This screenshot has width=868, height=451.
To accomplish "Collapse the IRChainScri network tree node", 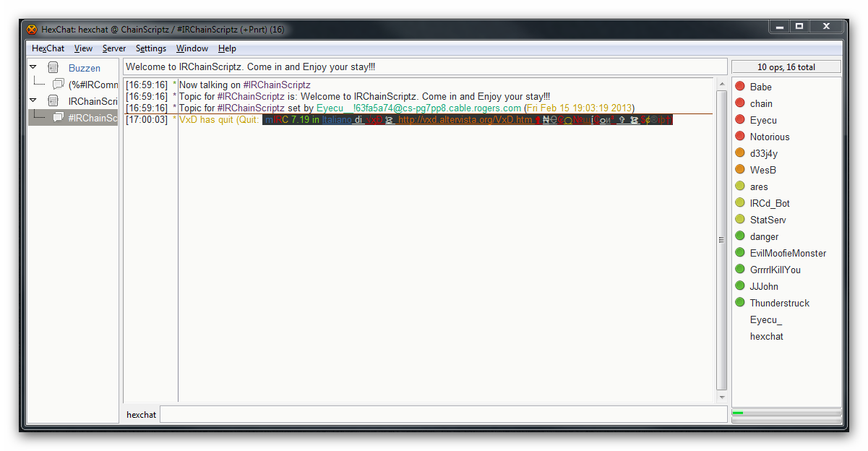I will click(33, 100).
